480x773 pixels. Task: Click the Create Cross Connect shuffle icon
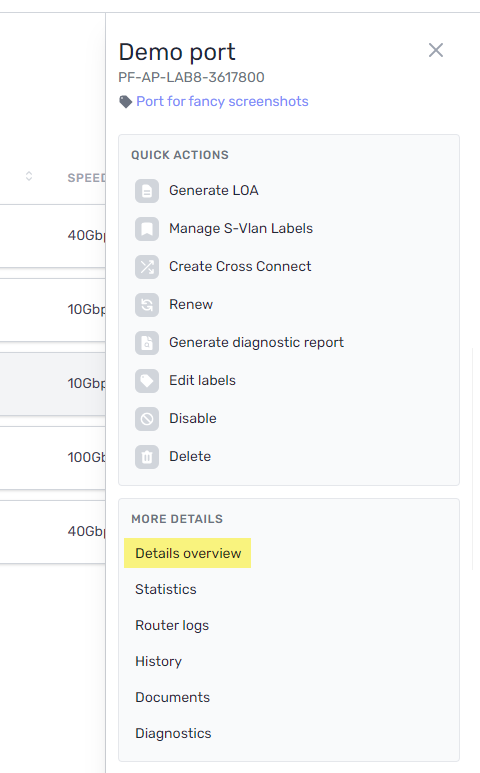[147, 267]
